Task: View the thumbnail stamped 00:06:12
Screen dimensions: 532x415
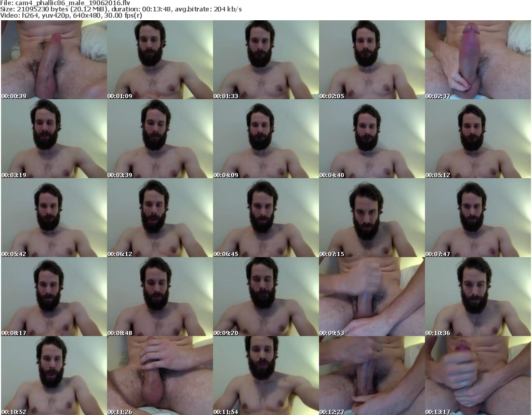Action: click(160, 218)
